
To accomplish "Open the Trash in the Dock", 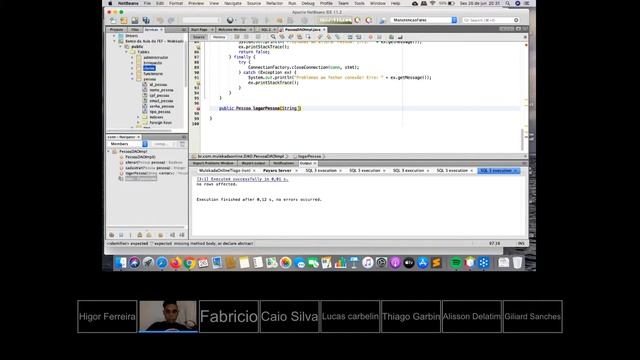I will [517, 263].
